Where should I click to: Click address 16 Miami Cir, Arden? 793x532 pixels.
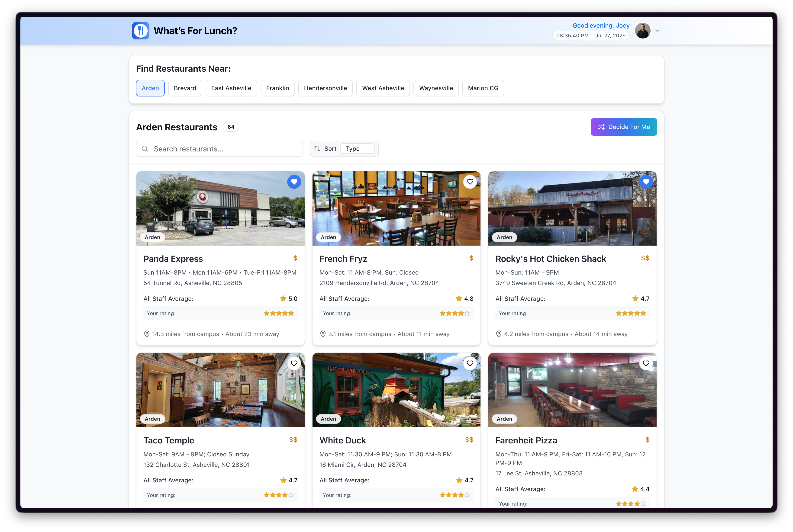[x=363, y=465]
